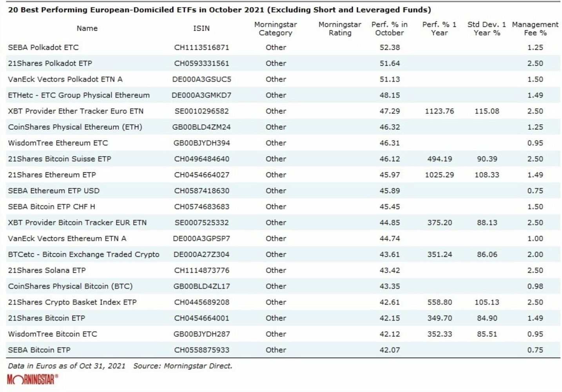Select ISIN GB00BJYDH287
The image size is (562, 392).
tap(201, 334)
